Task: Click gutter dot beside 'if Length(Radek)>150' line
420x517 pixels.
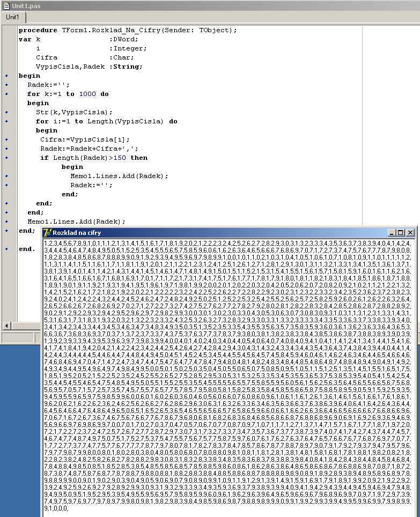Action: point(6,158)
